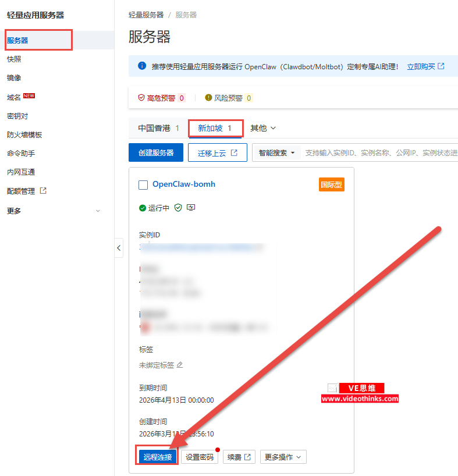The width and height of the screenshot is (458, 476).
Task: Click the green running status icon
Action: [x=143, y=208]
